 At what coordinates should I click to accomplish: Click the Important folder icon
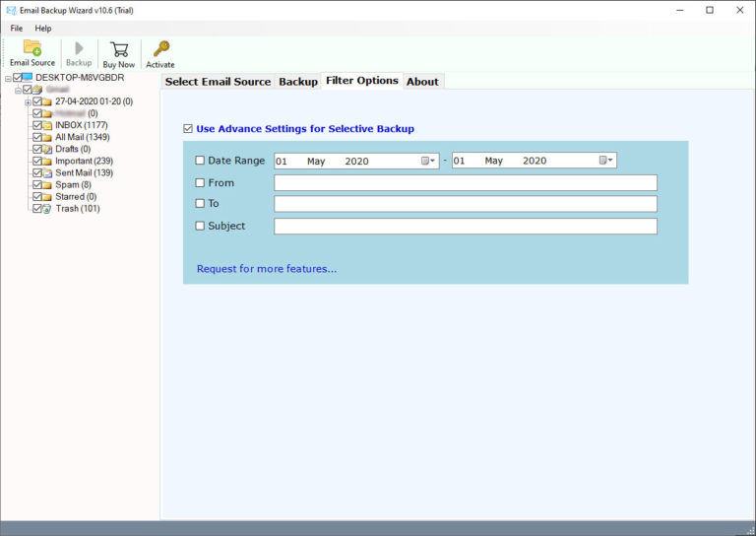tap(47, 162)
